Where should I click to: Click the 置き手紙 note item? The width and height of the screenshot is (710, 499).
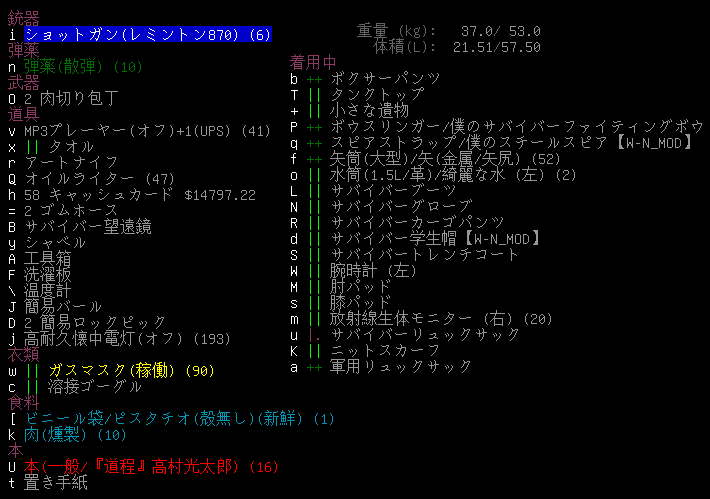(x=56, y=483)
